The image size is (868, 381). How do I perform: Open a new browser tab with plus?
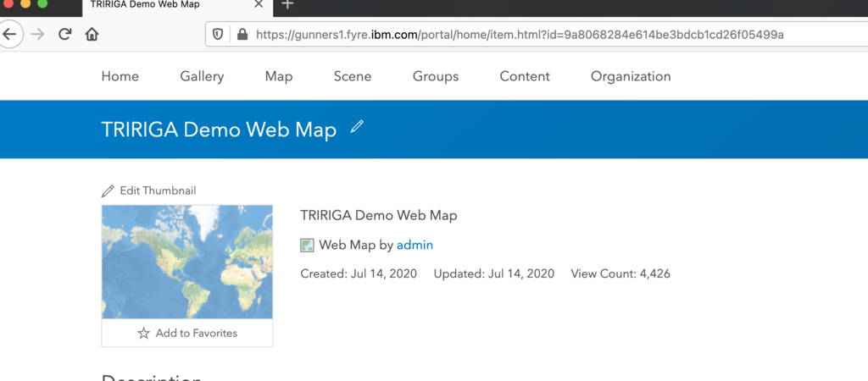[287, 4]
